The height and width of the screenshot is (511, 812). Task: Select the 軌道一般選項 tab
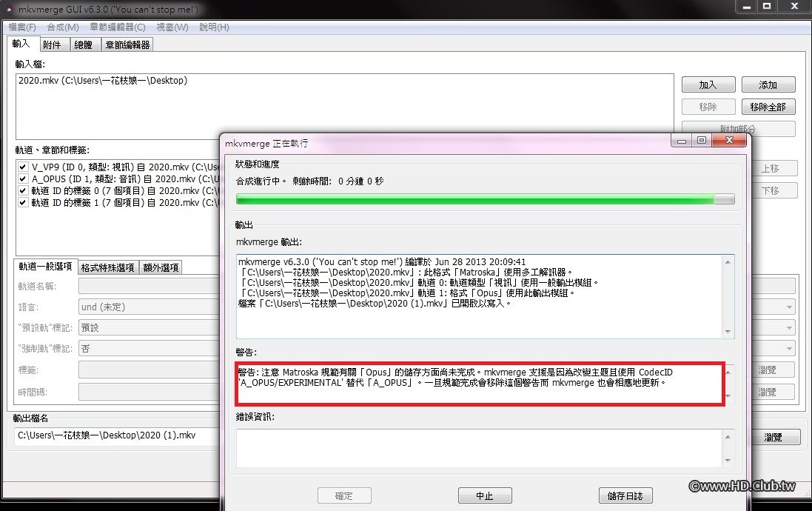(46, 267)
